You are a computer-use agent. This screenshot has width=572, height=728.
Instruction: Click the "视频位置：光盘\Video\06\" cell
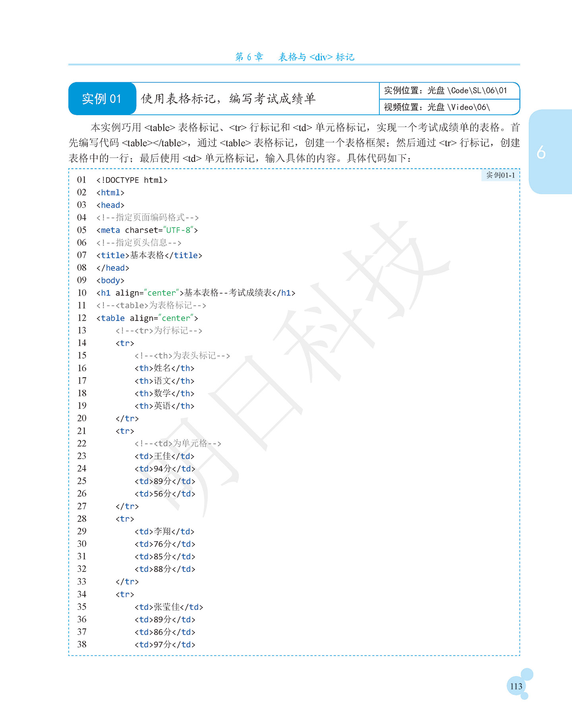pos(449,107)
